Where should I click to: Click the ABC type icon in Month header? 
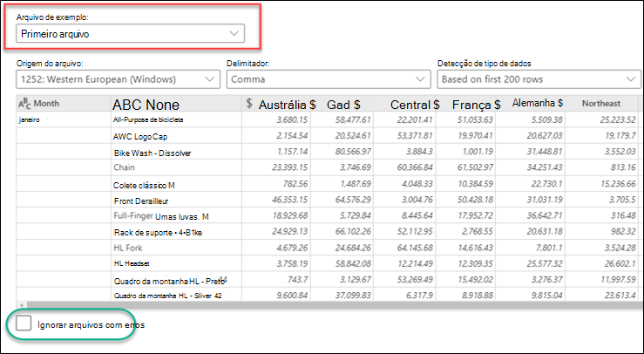[x=24, y=104]
